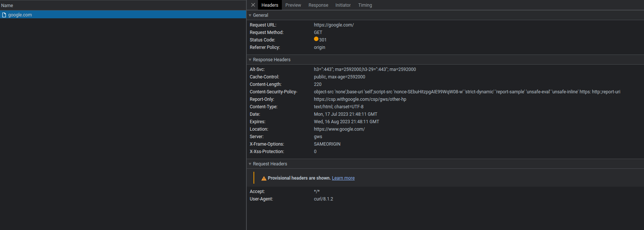Close the request details pane
Viewport: 644px width, 230px height.
coord(253,5)
